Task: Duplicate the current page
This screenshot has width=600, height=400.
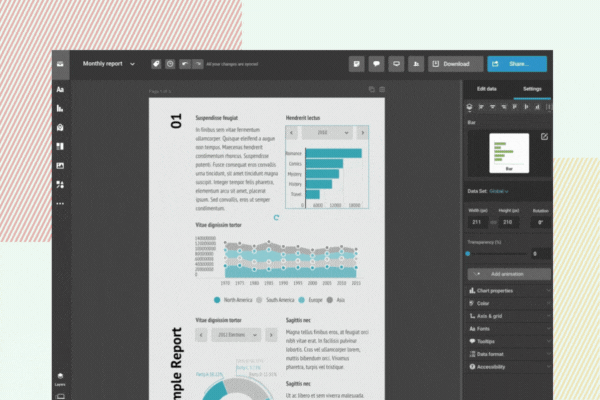Action: tap(372, 89)
